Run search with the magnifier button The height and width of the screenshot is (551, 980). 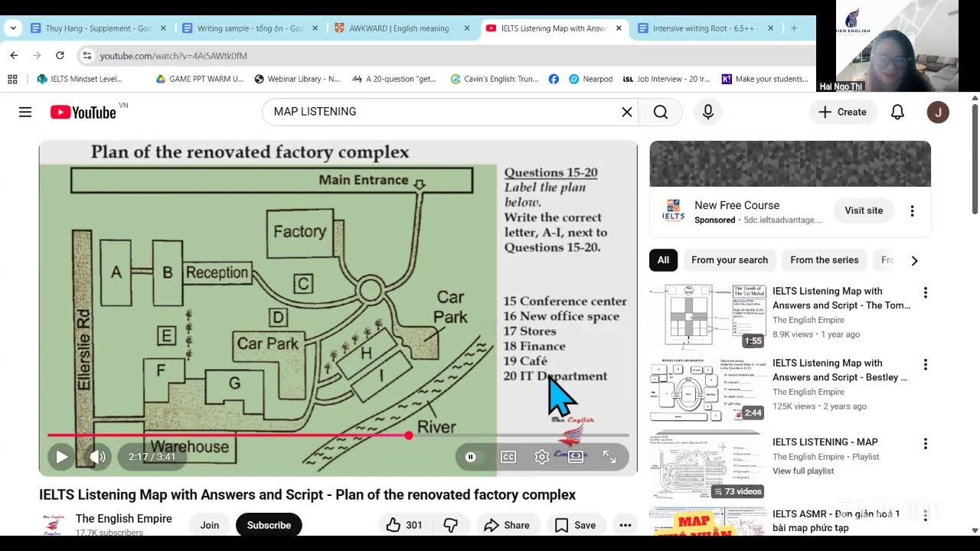661,112
